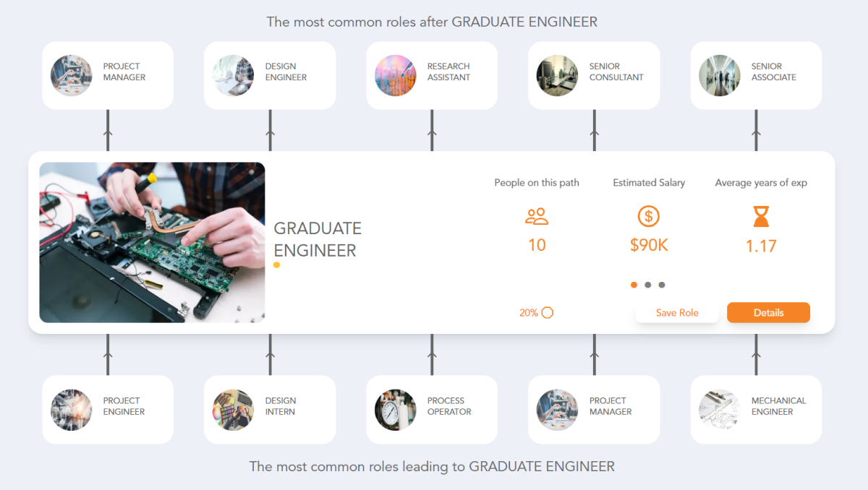Click the Details button
Screen dimensions: 868x490
pos(768,312)
